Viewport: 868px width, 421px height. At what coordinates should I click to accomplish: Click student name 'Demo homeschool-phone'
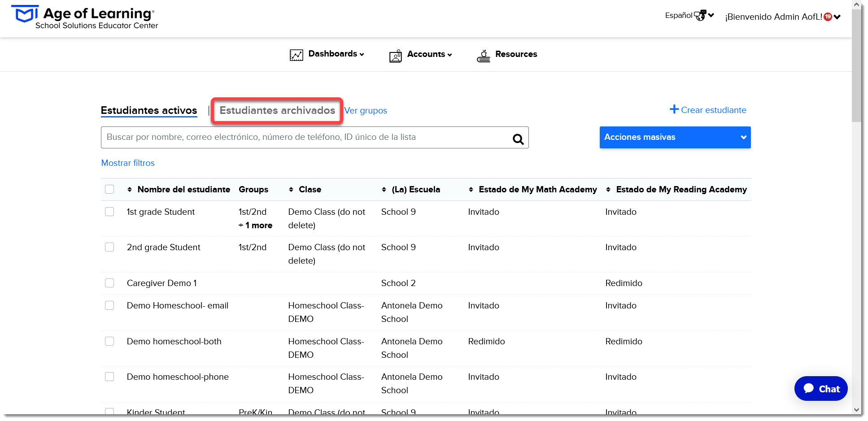pos(178,377)
